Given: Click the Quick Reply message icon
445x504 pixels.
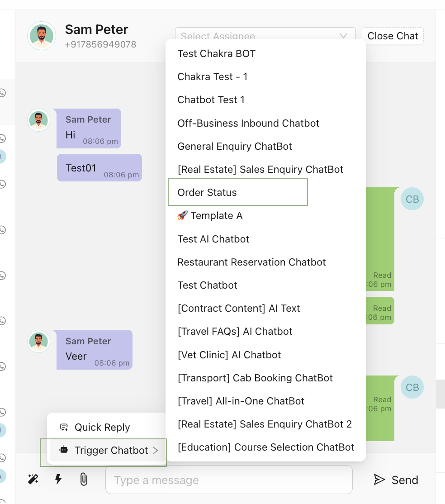Looking at the screenshot, I should click(x=64, y=427).
